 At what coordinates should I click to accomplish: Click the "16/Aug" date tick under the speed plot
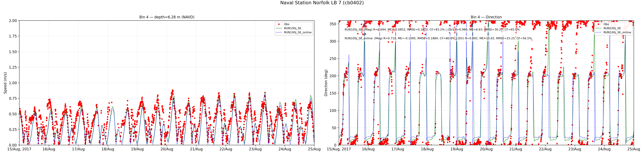[49, 149]
